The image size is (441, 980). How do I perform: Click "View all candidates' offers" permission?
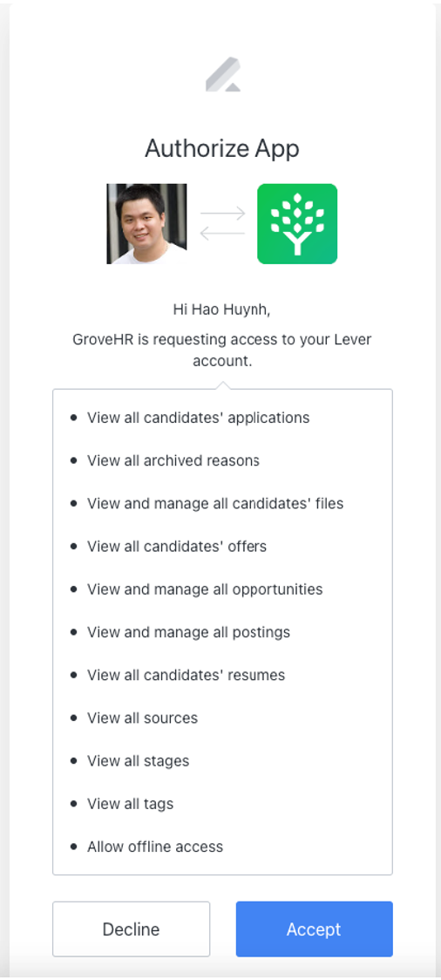click(177, 547)
